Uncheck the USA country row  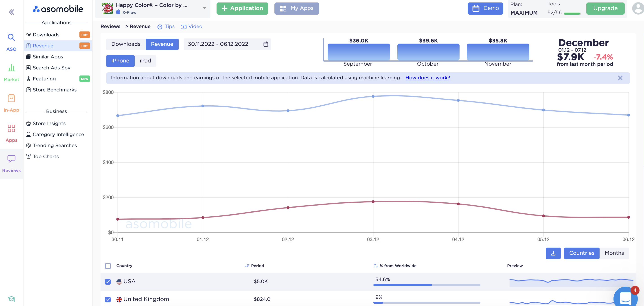(108, 282)
